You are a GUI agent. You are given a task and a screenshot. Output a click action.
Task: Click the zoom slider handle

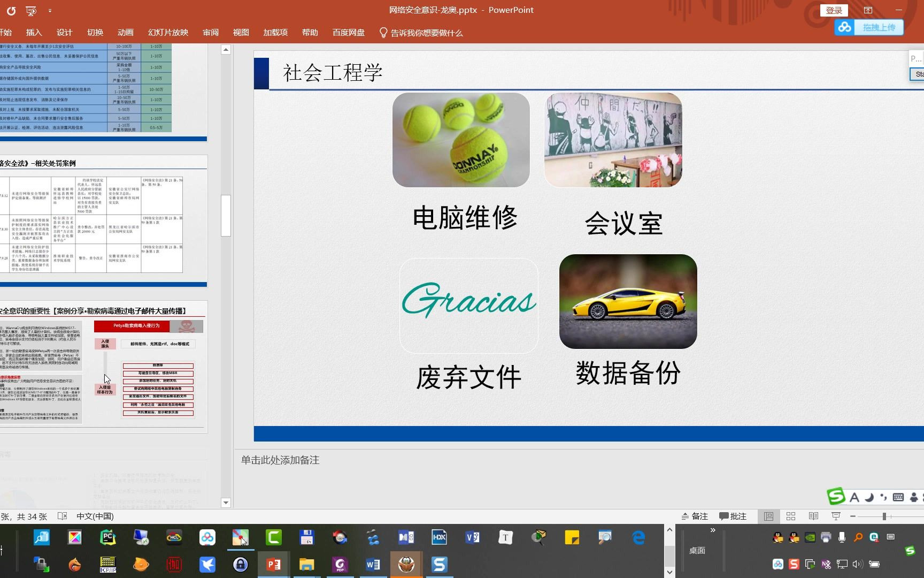pos(884,516)
